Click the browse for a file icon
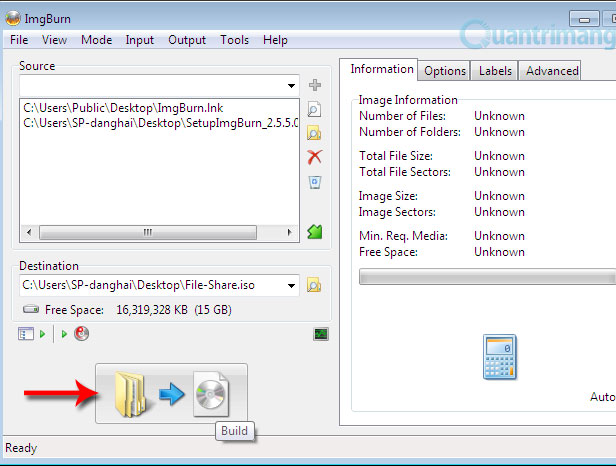 click(314, 109)
